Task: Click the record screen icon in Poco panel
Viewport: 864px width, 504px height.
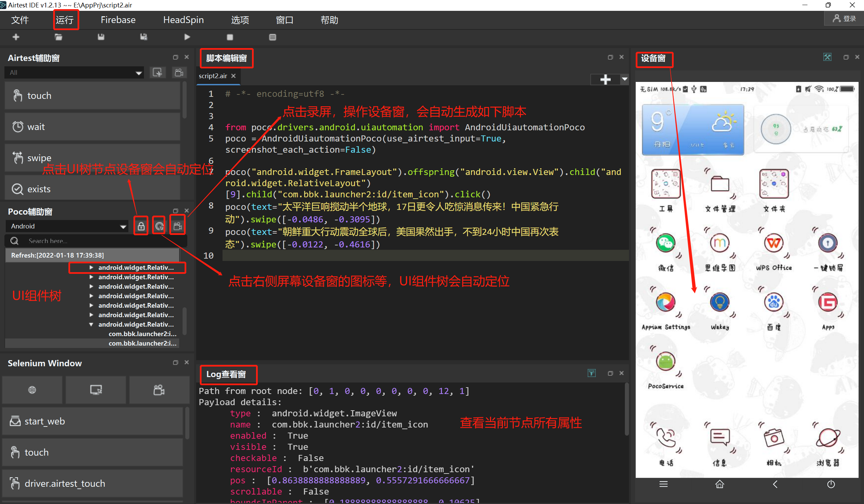Action: pyautogui.click(x=179, y=226)
